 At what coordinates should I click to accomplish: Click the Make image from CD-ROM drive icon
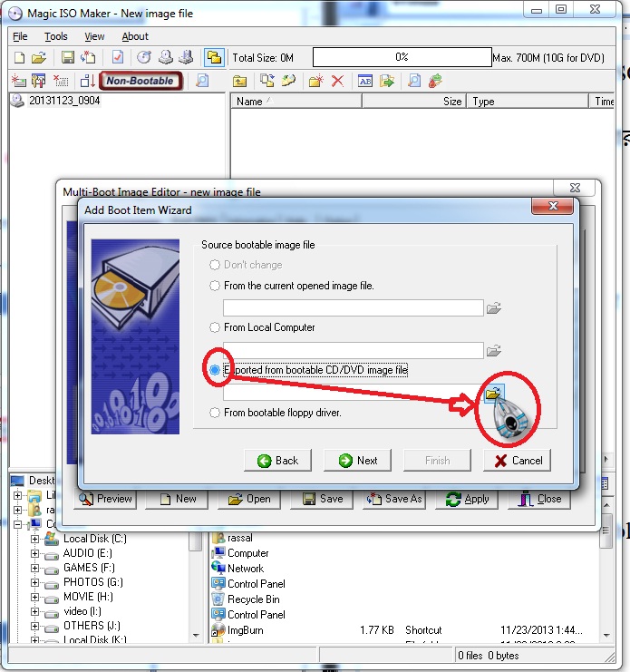tap(166, 57)
